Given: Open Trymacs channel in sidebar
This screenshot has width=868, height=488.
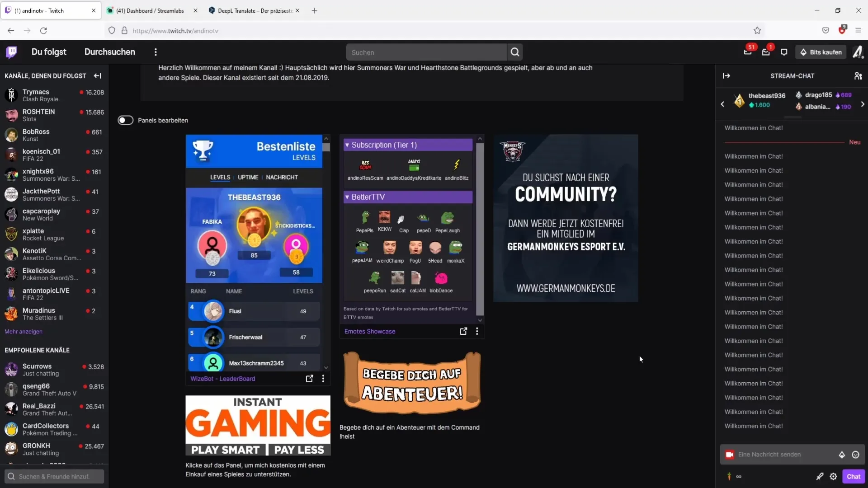Looking at the screenshot, I should pos(54,95).
